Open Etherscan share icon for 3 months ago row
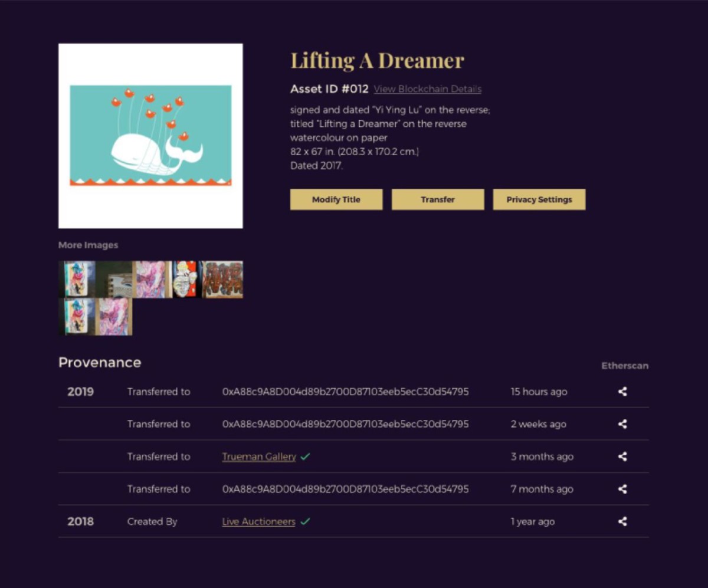708x588 pixels. tap(622, 456)
